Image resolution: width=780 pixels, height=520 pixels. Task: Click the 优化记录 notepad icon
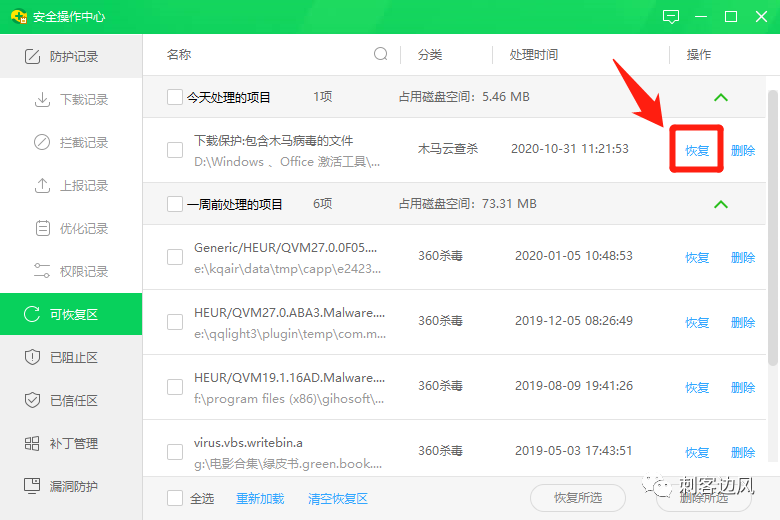tap(42, 228)
